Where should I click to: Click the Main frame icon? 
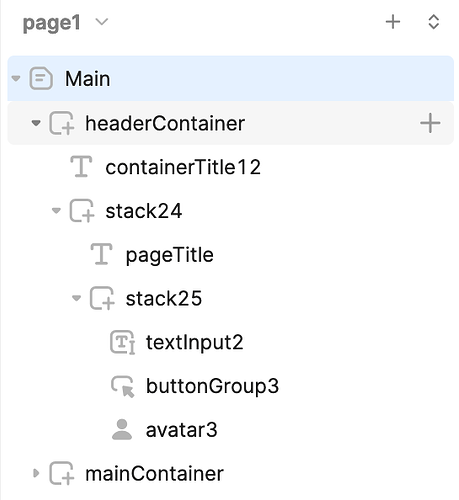(41, 79)
